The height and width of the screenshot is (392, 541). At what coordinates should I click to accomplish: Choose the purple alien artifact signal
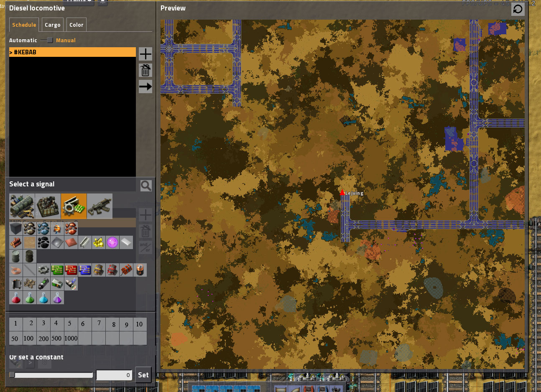(112, 242)
